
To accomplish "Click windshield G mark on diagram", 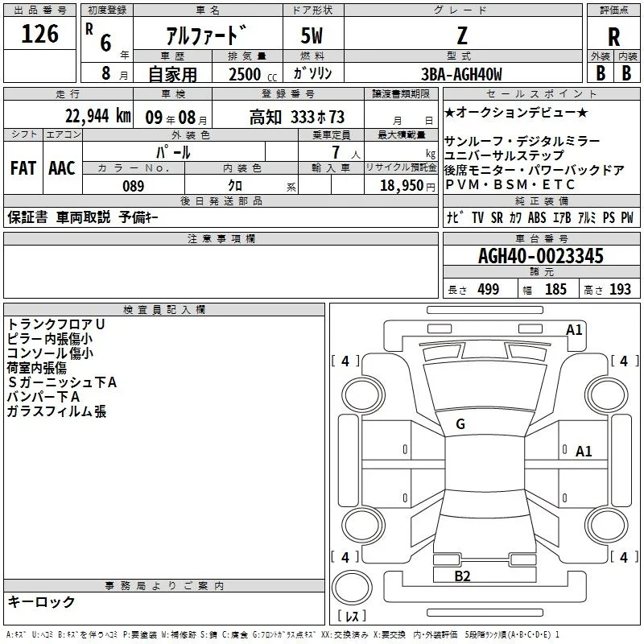I will point(460,424).
